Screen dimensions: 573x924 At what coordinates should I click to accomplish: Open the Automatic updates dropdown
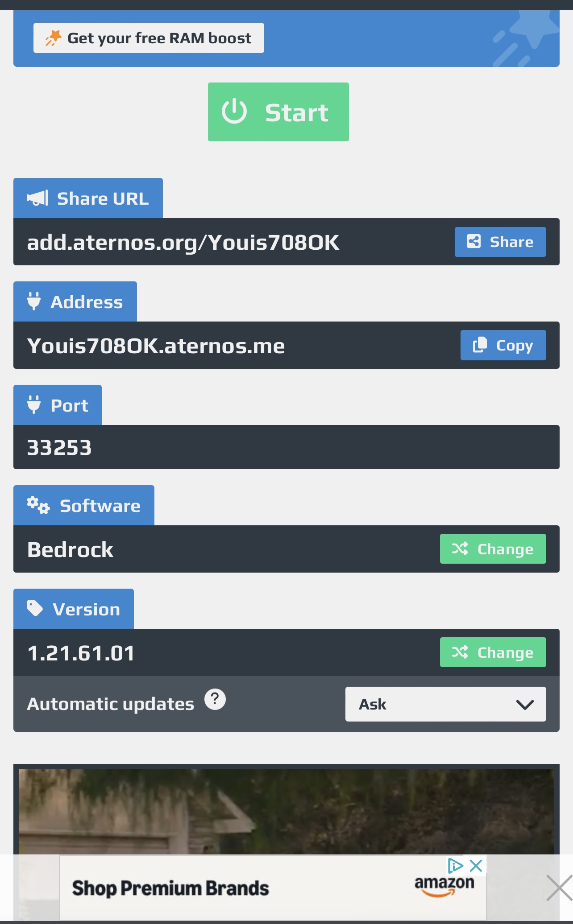tap(445, 704)
